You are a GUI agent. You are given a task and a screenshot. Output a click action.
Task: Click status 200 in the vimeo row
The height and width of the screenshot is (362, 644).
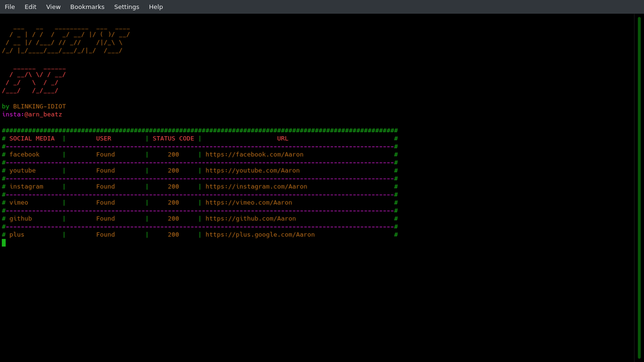[x=173, y=203]
